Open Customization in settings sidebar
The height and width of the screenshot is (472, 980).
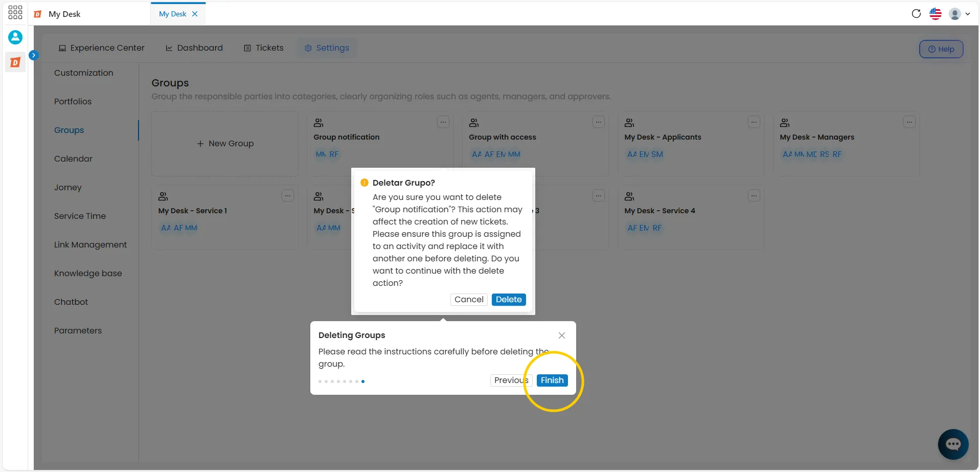click(x=84, y=73)
